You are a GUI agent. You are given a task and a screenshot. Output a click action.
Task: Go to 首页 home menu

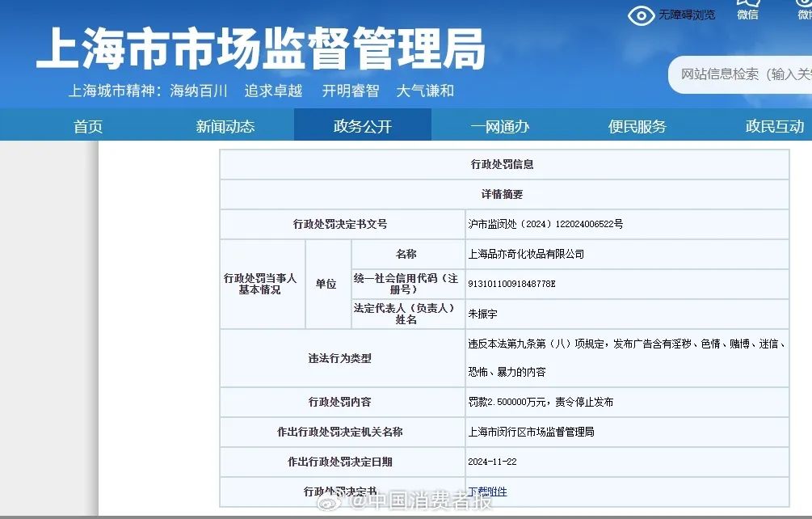pyautogui.click(x=88, y=126)
